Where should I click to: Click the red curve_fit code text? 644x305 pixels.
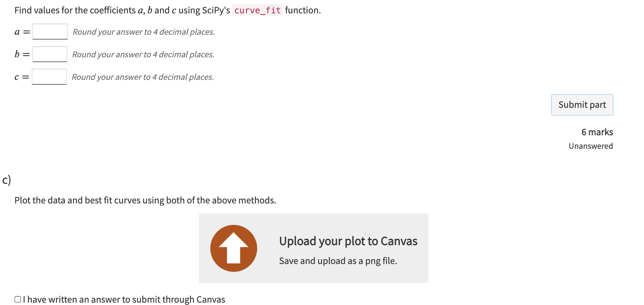[x=257, y=10]
